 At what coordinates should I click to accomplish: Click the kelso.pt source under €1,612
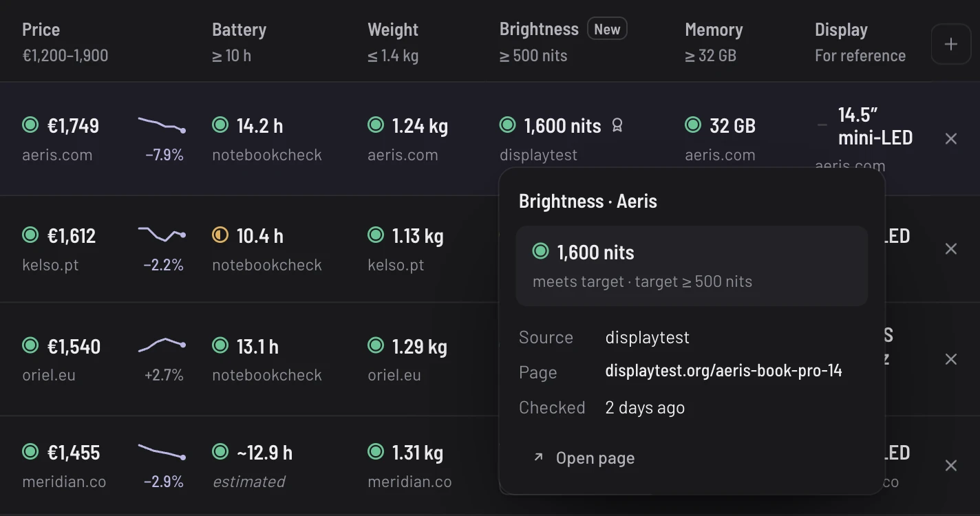[x=50, y=265]
